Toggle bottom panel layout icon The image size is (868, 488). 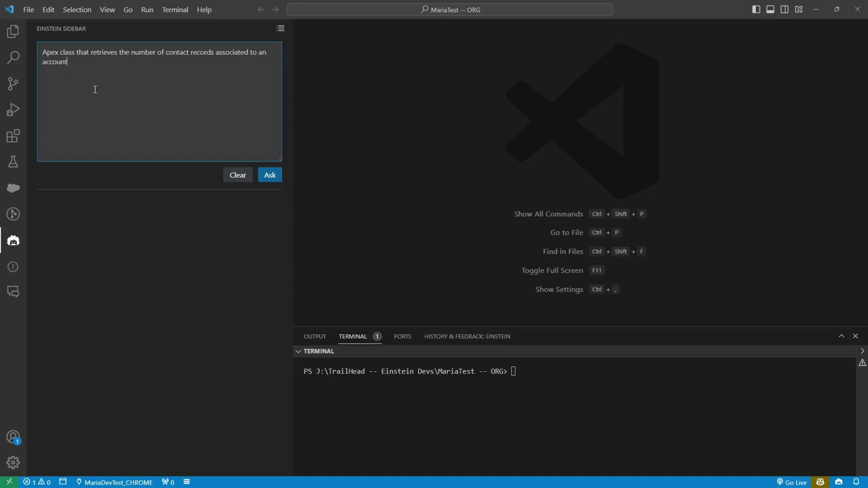tap(770, 9)
